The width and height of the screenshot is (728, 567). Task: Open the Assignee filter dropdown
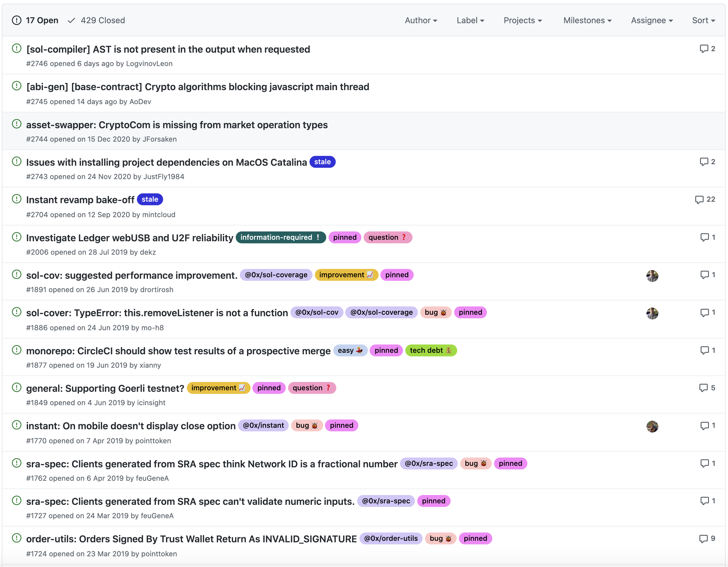point(652,20)
